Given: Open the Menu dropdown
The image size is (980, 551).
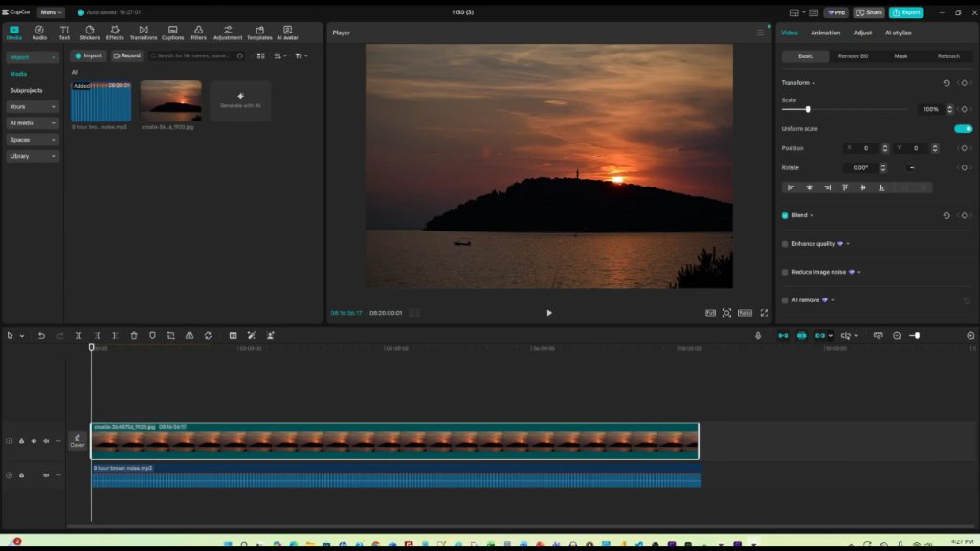Looking at the screenshot, I should click(51, 12).
